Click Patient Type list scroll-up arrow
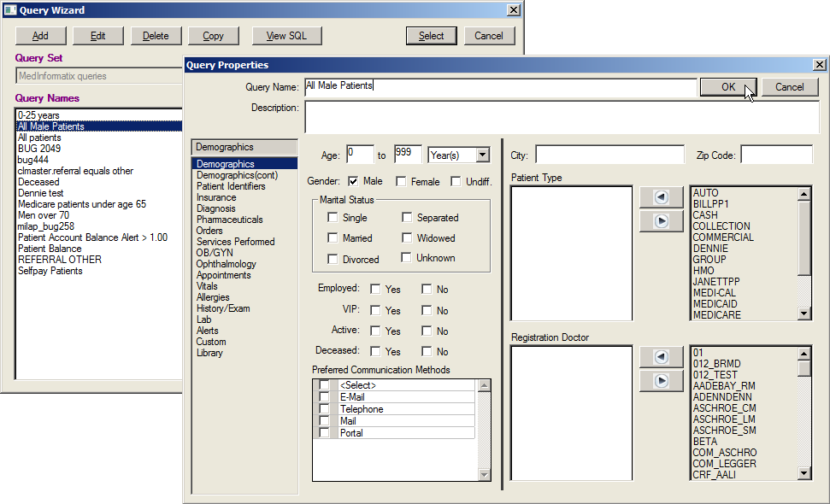 (x=804, y=194)
